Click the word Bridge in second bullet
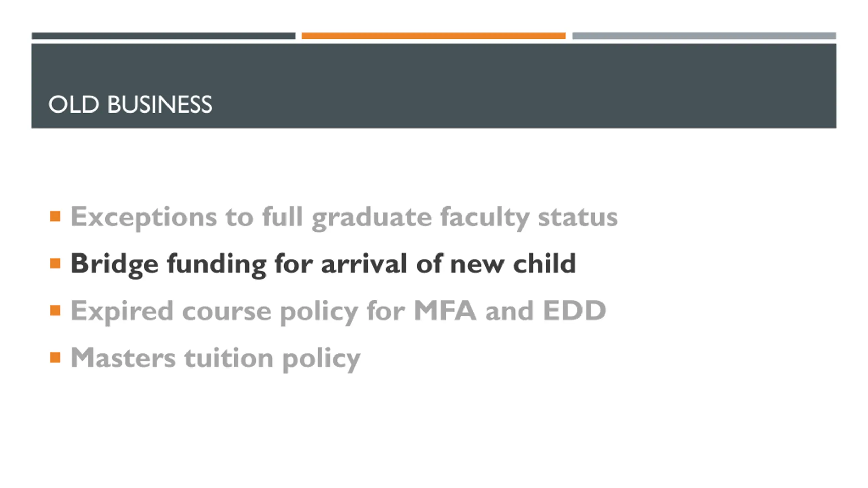The width and height of the screenshot is (868, 488). [115, 265]
